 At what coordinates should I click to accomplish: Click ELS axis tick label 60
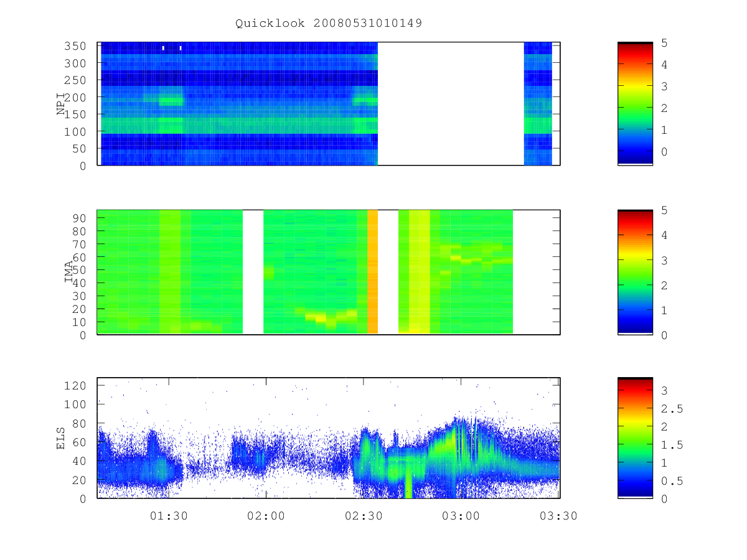coord(80,442)
